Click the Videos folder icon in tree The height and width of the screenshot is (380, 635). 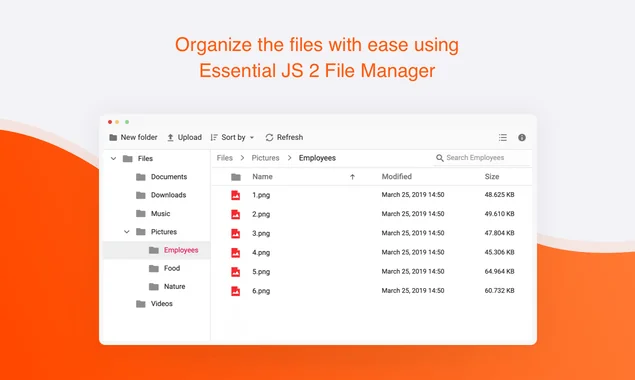pyautogui.click(x=141, y=304)
